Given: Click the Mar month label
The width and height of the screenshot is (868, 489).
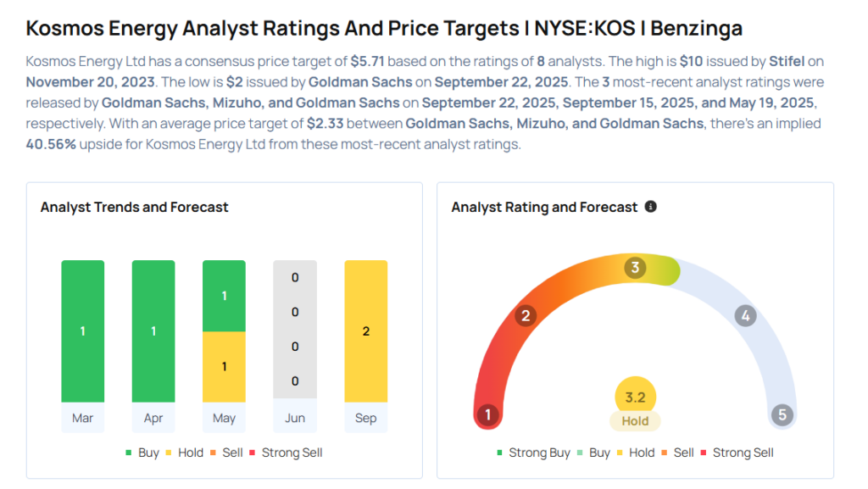Looking at the screenshot, I should [x=83, y=418].
